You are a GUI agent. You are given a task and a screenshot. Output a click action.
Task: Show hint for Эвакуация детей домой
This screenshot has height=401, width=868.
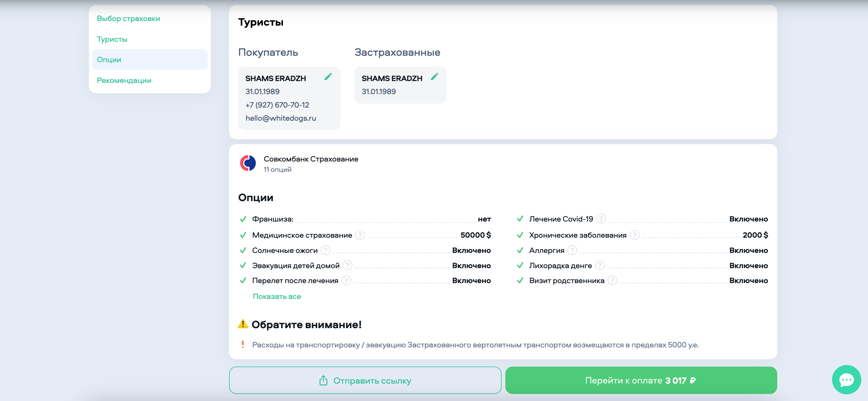(x=347, y=265)
